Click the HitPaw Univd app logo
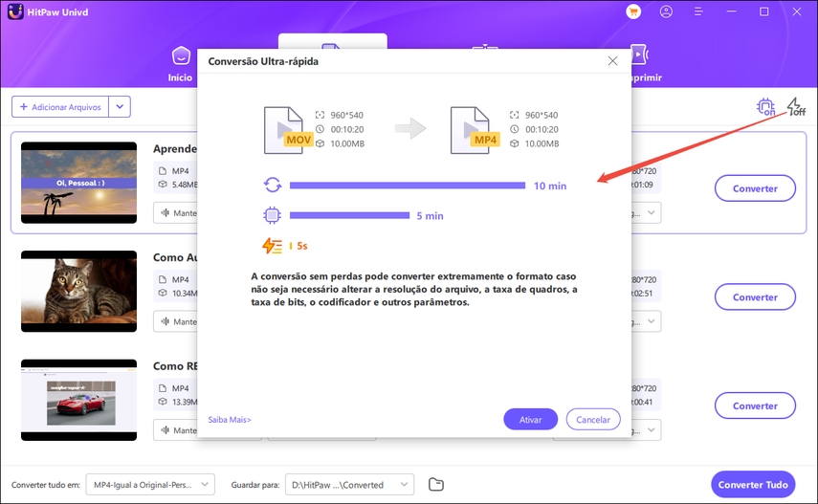This screenshot has height=504, width=818. (x=16, y=12)
